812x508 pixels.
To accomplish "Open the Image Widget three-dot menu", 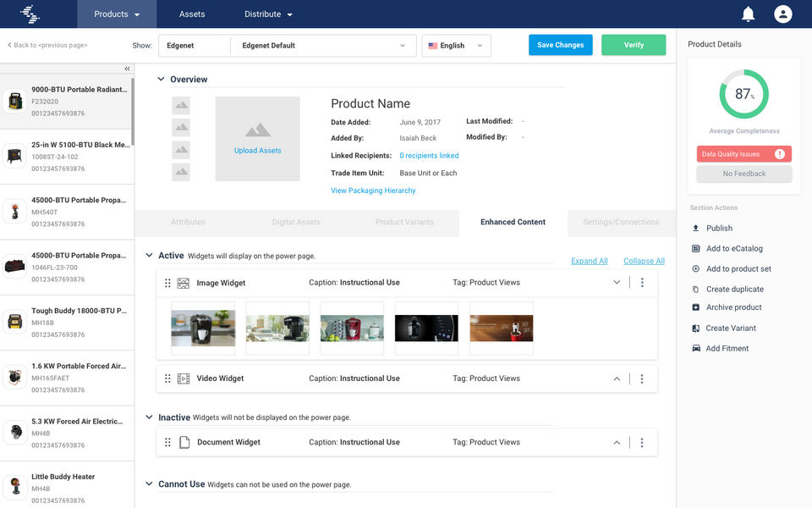I will pyautogui.click(x=642, y=283).
